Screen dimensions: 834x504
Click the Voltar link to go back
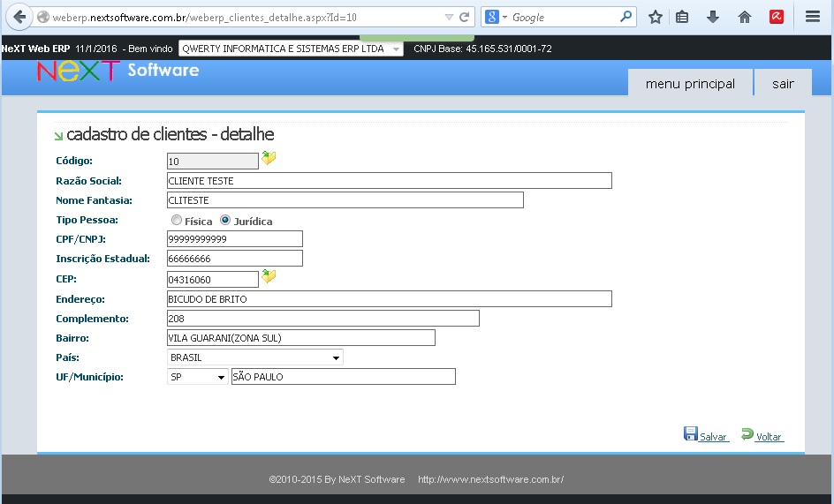coord(770,437)
